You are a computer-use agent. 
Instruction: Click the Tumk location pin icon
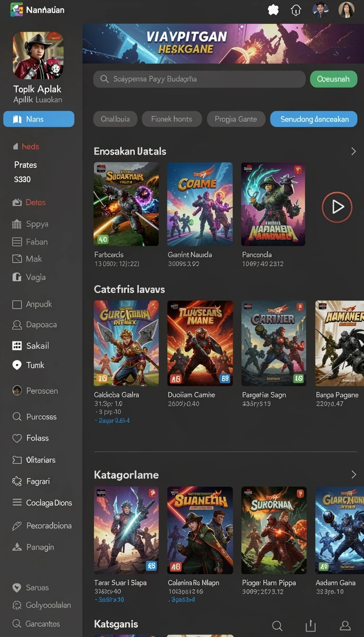click(17, 365)
